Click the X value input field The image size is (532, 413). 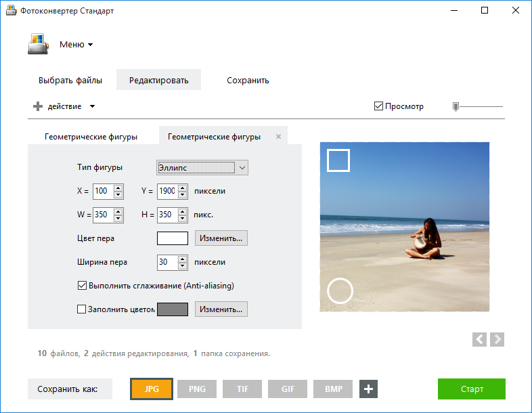pos(103,191)
